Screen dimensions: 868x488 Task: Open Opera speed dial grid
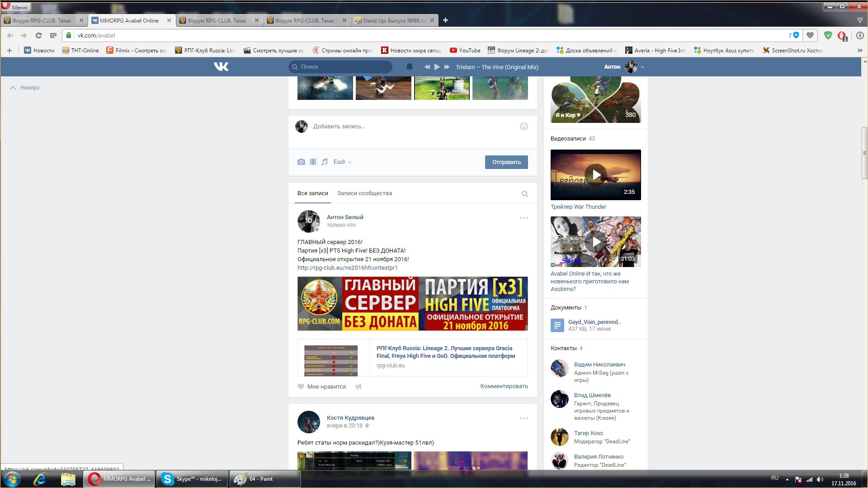click(x=53, y=35)
